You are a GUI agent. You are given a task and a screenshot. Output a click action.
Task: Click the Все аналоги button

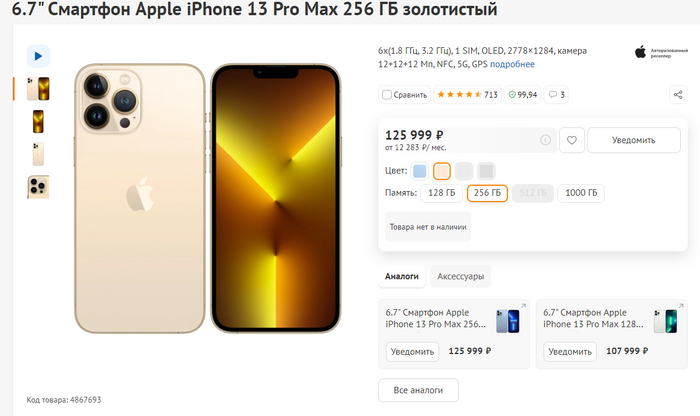coord(418,390)
